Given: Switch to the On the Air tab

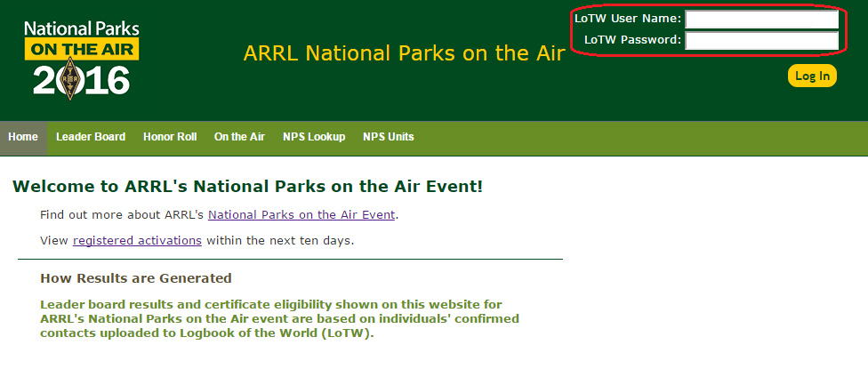Looking at the screenshot, I should [x=239, y=137].
